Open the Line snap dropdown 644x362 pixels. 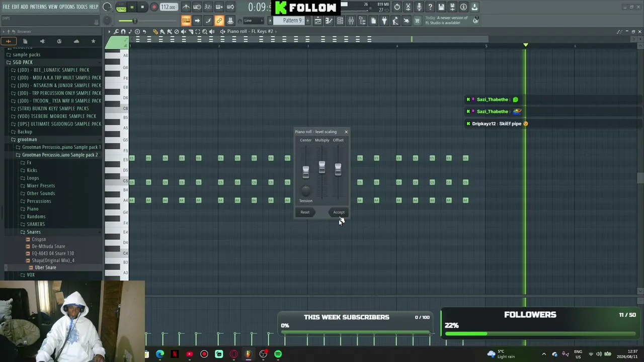coord(254,21)
